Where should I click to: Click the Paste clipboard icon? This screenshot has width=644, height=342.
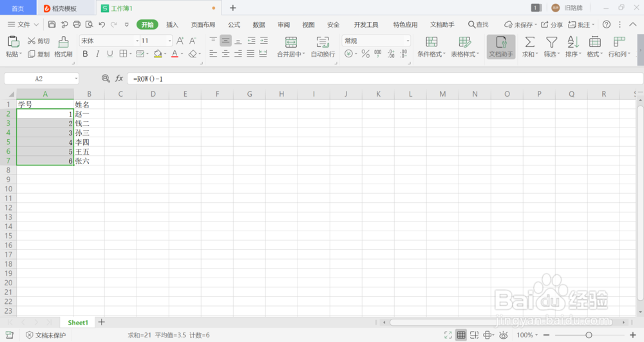coord(13,42)
